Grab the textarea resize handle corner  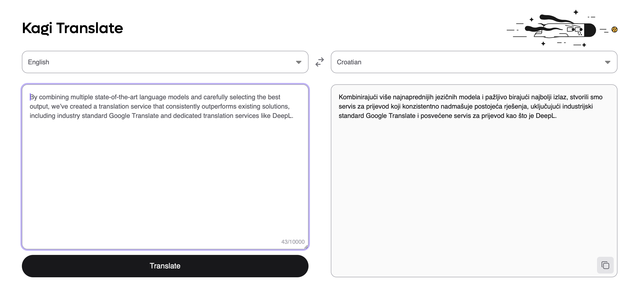click(x=306, y=247)
